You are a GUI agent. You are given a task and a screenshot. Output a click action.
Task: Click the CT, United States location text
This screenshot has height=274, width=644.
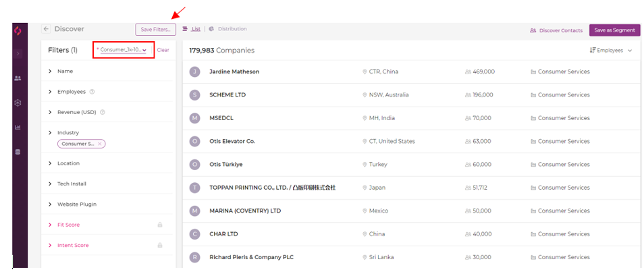pyautogui.click(x=392, y=141)
